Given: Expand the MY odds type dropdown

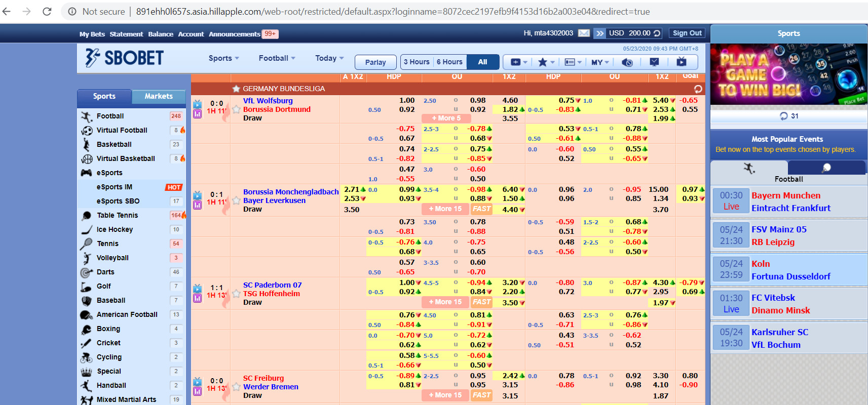Looking at the screenshot, I should pyautogui.click(x=600, y=62).
